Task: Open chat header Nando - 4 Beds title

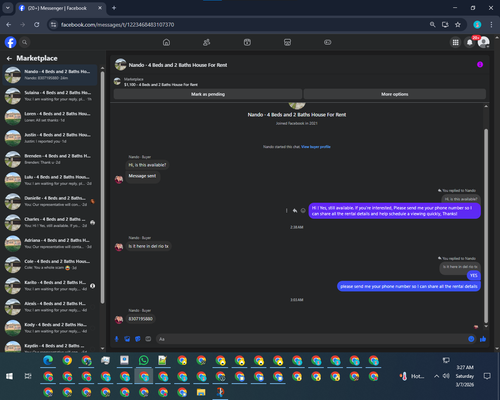Action: click(178, 65)
